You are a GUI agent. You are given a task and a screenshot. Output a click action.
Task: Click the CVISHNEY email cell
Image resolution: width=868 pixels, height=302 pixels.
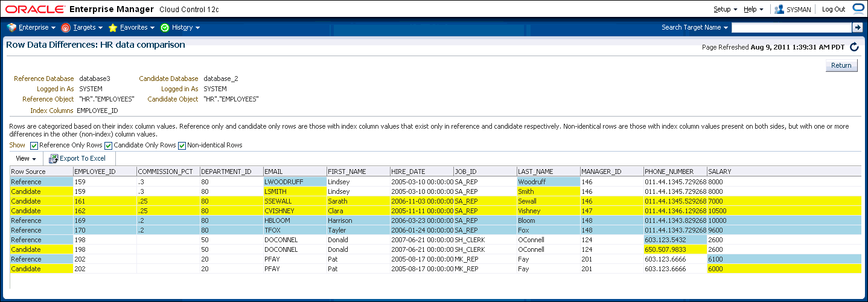(x=295, y=211)
